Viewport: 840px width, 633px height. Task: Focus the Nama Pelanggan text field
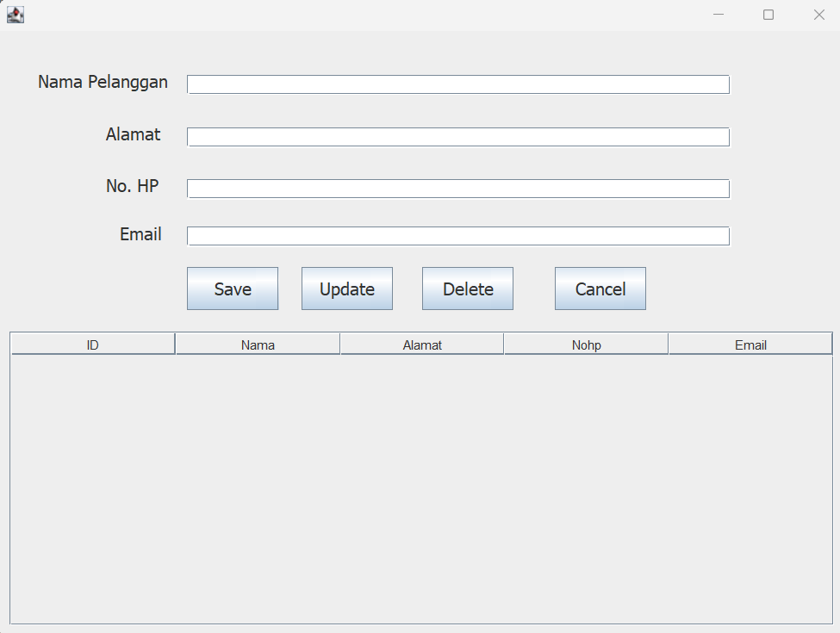pyautogui.click(x=457, y=84)
